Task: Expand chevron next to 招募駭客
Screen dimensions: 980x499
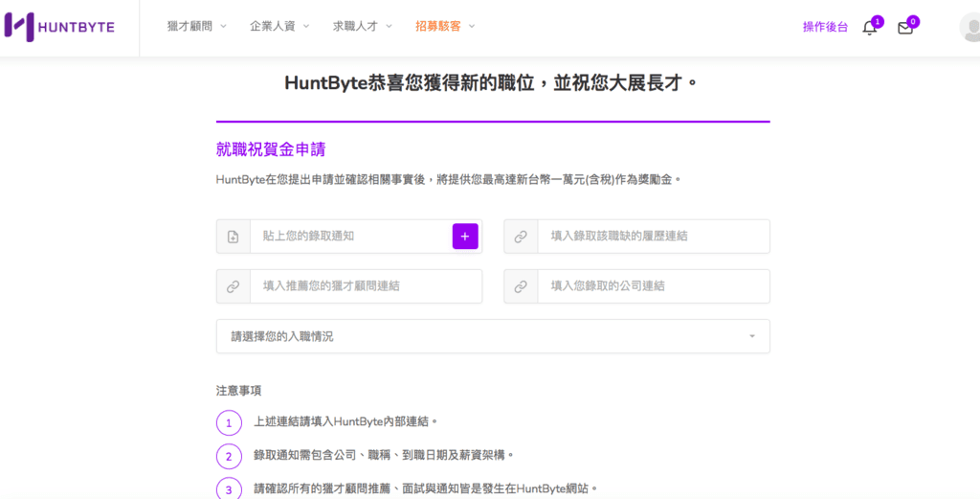Action: (x=472, y=26)
